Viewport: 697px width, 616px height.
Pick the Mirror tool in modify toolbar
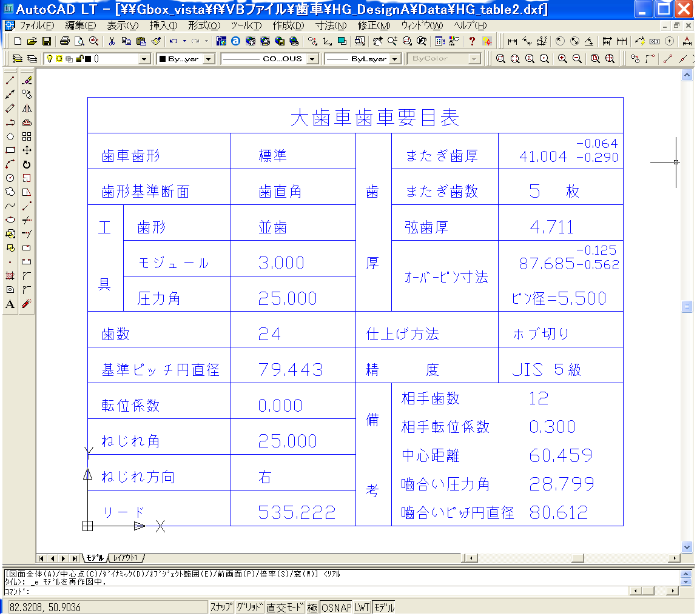coord(27,109)
